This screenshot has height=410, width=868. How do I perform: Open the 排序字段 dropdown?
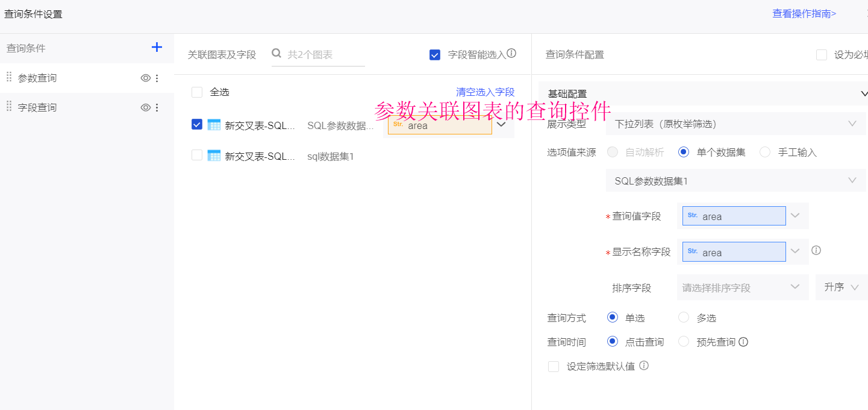pos(742,288)
